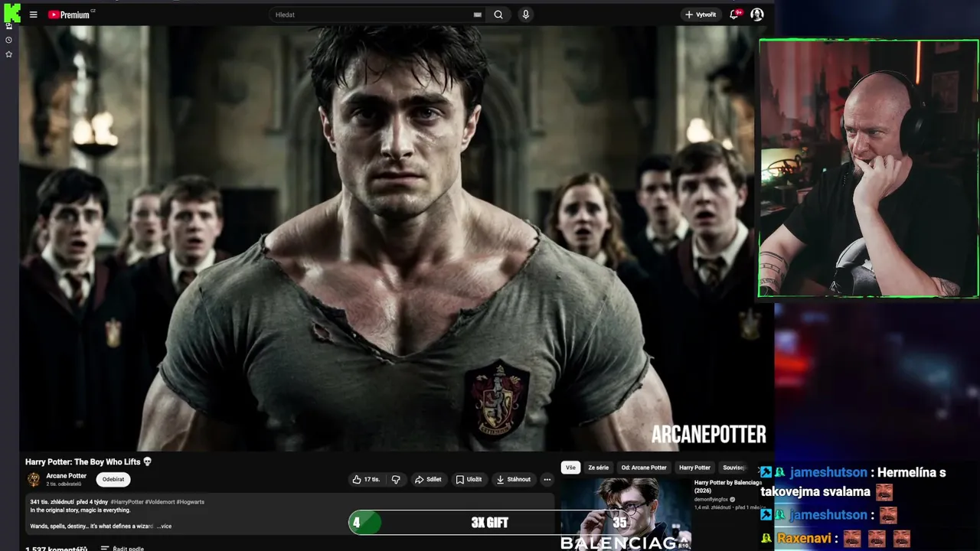Viewport: 980px width, 551px height.
Task: Select the Od: Arcane Potter chip
Action: tap(644, 468)
